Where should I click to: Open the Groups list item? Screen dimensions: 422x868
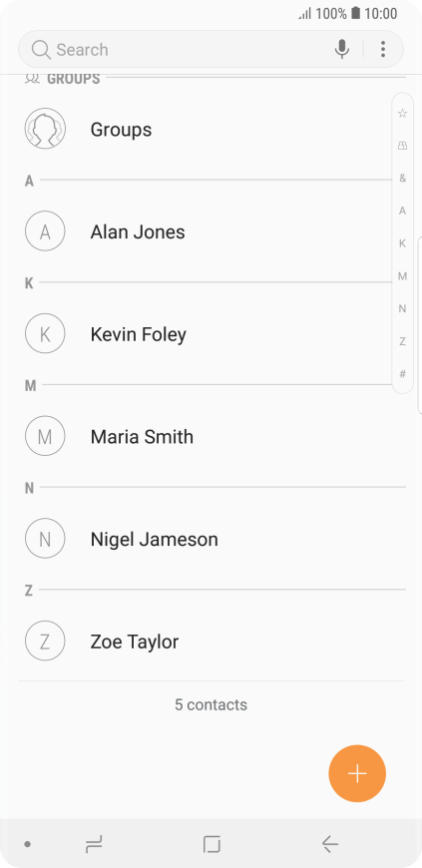tap(206, 129)
